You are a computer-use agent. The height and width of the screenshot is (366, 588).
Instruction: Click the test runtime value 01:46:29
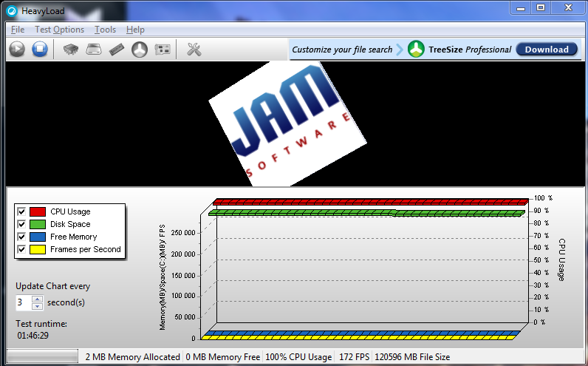33,335
